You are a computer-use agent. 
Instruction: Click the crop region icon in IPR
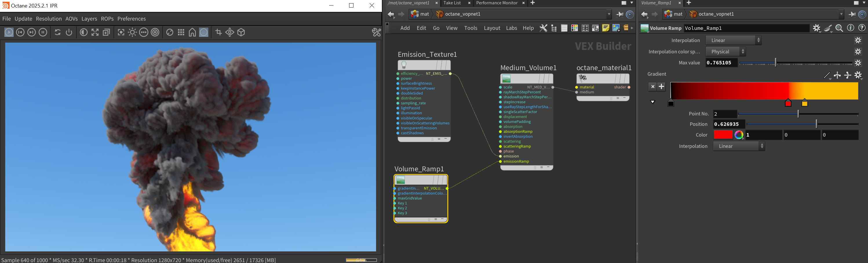click(x=219, y=32)
